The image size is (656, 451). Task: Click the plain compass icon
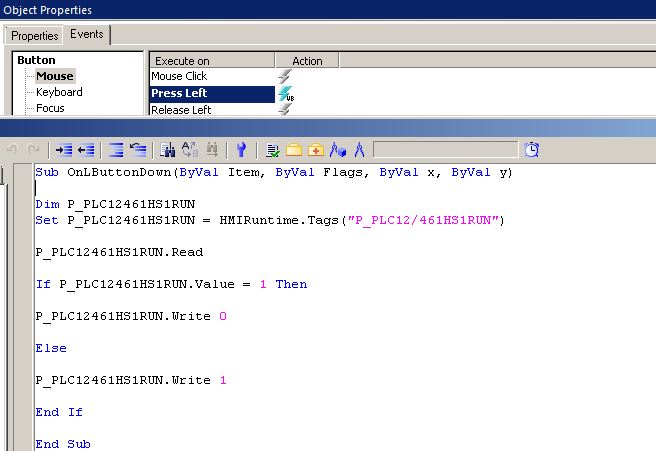pyautogui.click(x=359, y=150)
